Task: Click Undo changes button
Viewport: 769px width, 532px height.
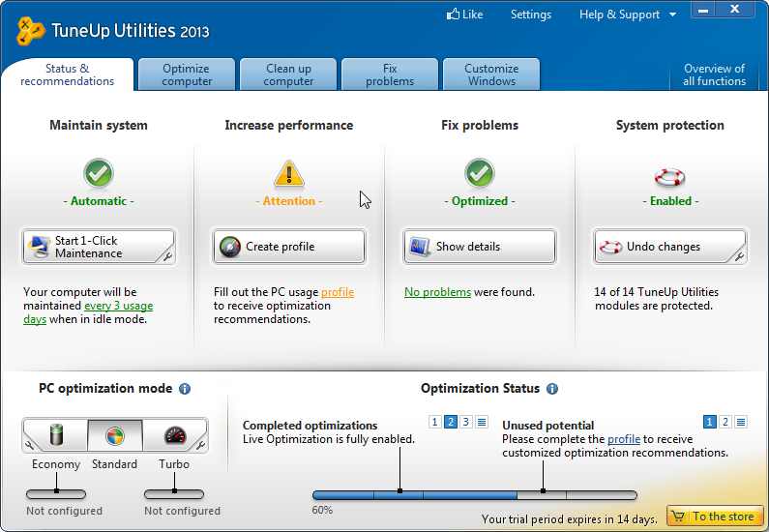Action: point(670,247)
